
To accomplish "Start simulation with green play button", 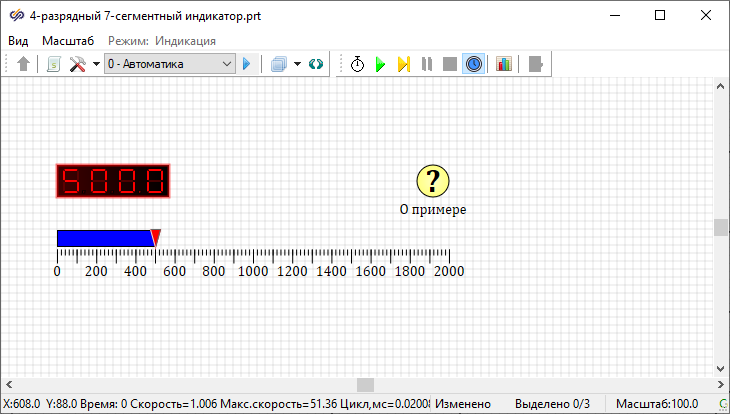I will pyautogui.click(x=380, y=64).
